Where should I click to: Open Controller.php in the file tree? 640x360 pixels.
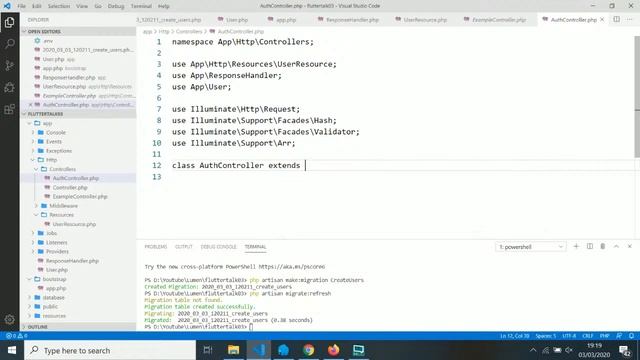pos(70,187)
